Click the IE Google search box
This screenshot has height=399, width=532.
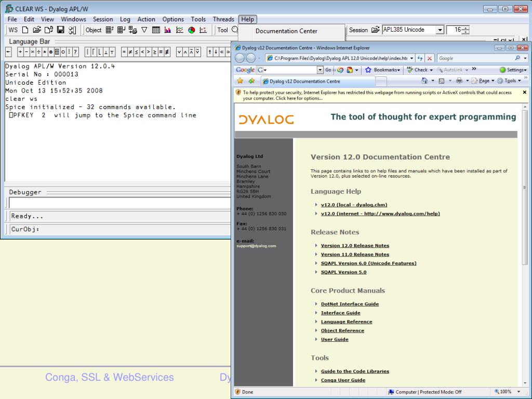point(475,58)
